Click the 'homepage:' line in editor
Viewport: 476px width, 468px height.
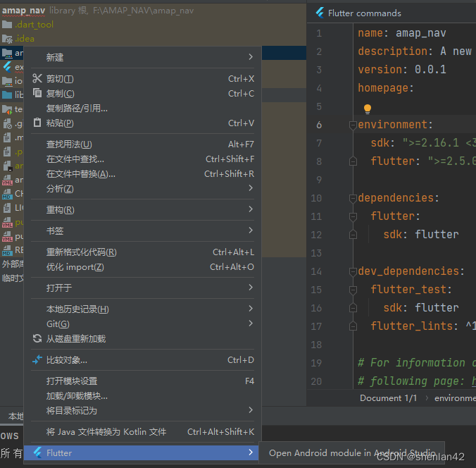pyautogui.click(x=386, y=88)
